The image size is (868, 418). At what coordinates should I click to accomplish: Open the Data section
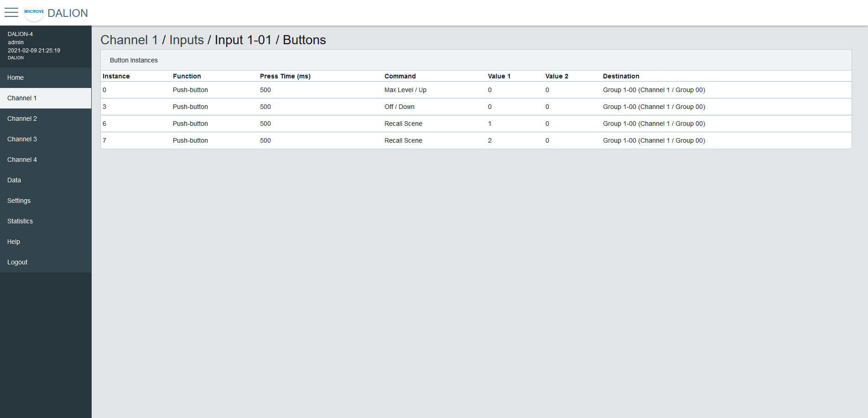(x=14, y=180)
